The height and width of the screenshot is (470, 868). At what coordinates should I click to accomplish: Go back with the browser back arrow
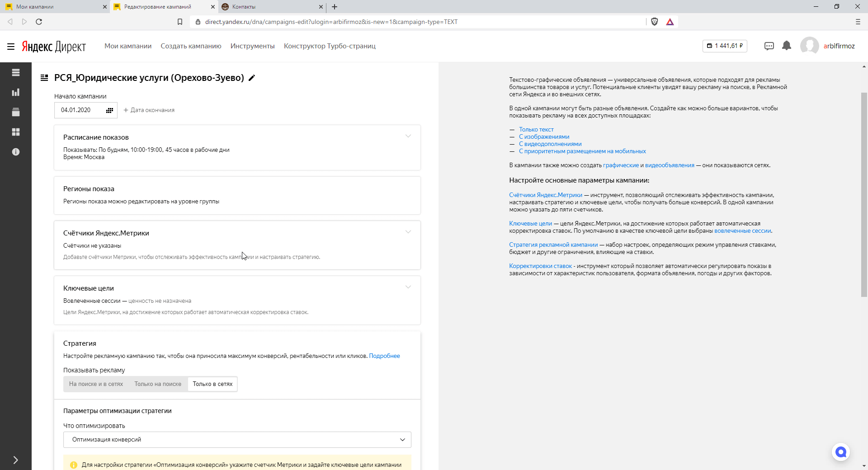click(10, 22)
